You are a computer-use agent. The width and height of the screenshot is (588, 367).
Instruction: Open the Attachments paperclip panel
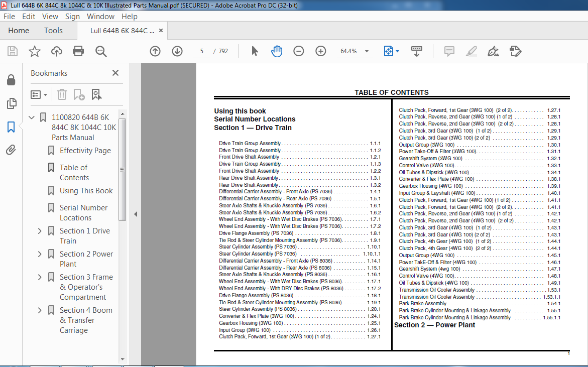coord(11,150)
